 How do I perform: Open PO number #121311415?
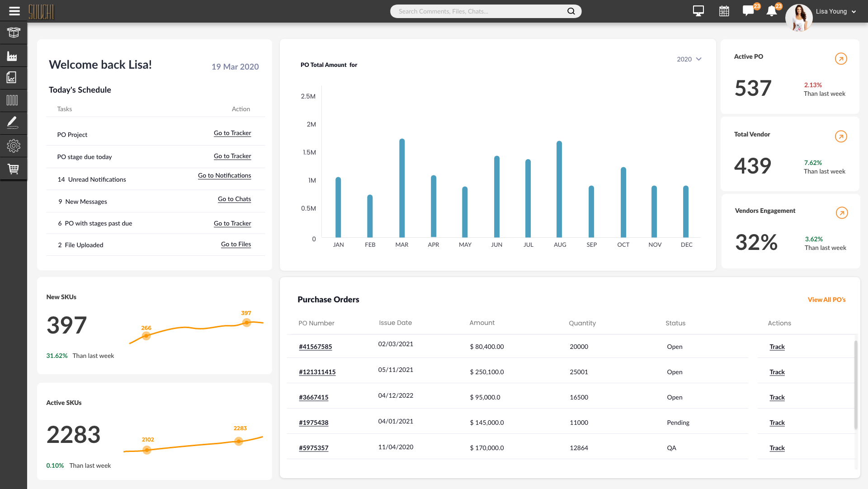coord(317,372)
